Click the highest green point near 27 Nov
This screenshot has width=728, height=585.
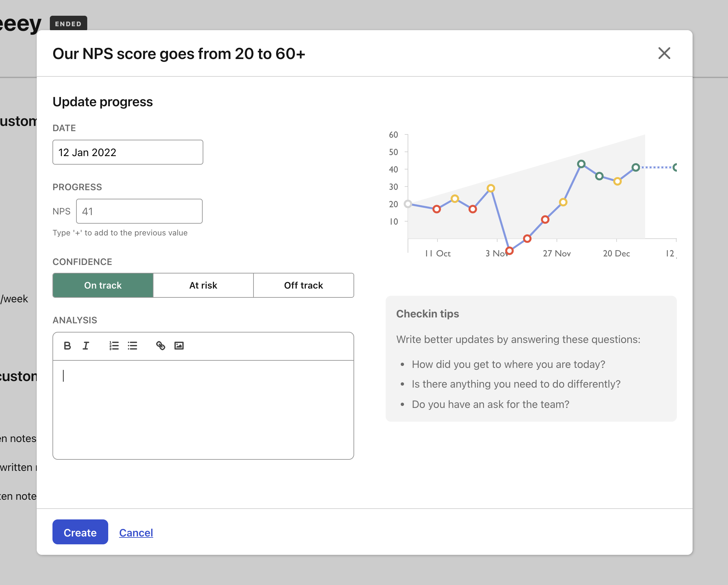tap(581, 164)
